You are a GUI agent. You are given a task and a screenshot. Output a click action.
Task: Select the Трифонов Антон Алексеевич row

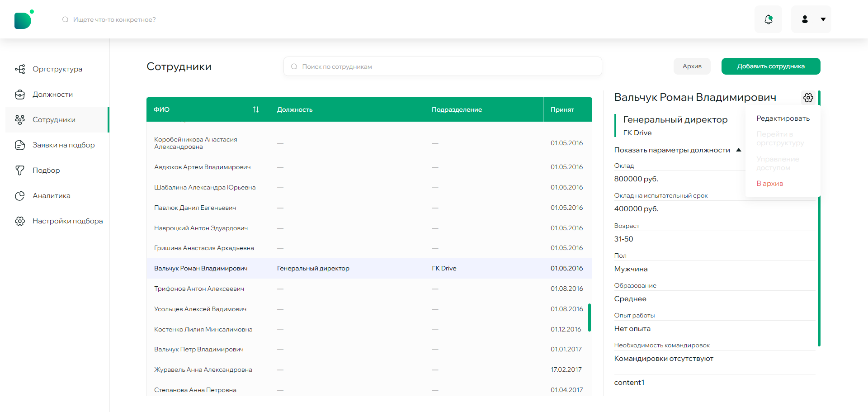pyautogui.click(x=369, y=289)
